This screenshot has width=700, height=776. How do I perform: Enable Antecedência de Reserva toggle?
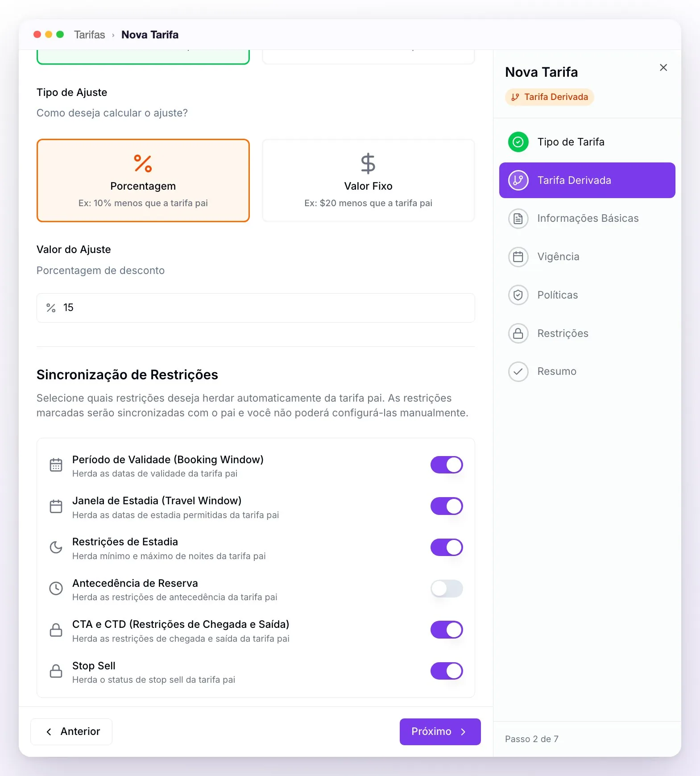447,589
